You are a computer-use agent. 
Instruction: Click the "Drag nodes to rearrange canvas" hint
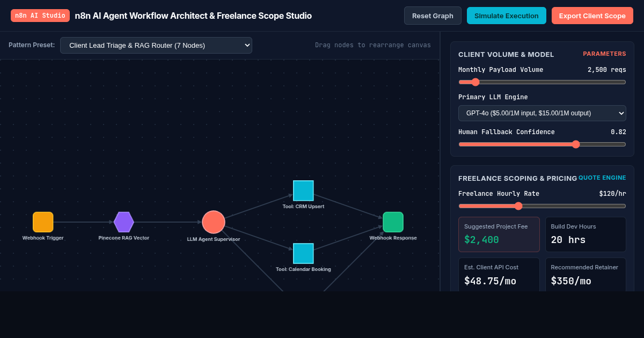373,45
